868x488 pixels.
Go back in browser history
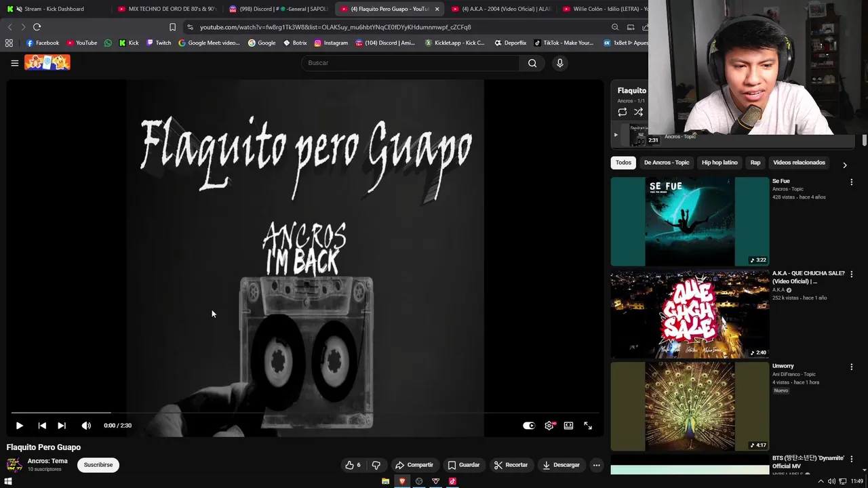coord(9,27)
